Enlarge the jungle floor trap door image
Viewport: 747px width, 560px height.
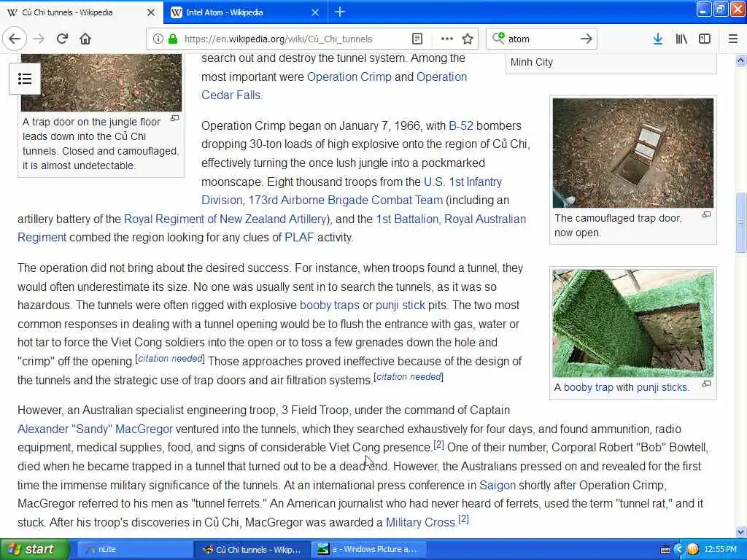175,118
